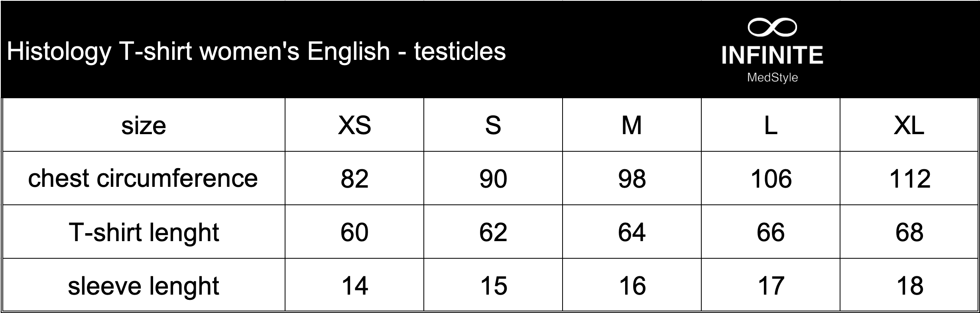This screenshot has width=980, height=313.
Task: Click T-shirt length value 64
Action: point(632,232)
